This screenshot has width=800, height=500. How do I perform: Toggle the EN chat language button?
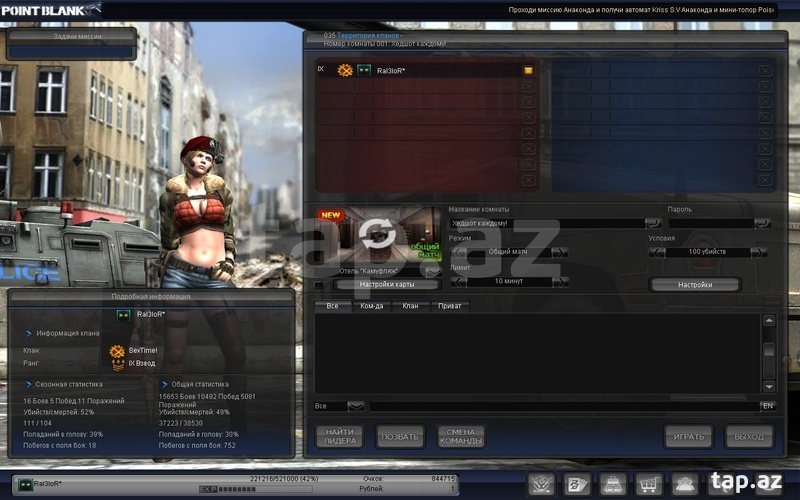click(767, 406)
